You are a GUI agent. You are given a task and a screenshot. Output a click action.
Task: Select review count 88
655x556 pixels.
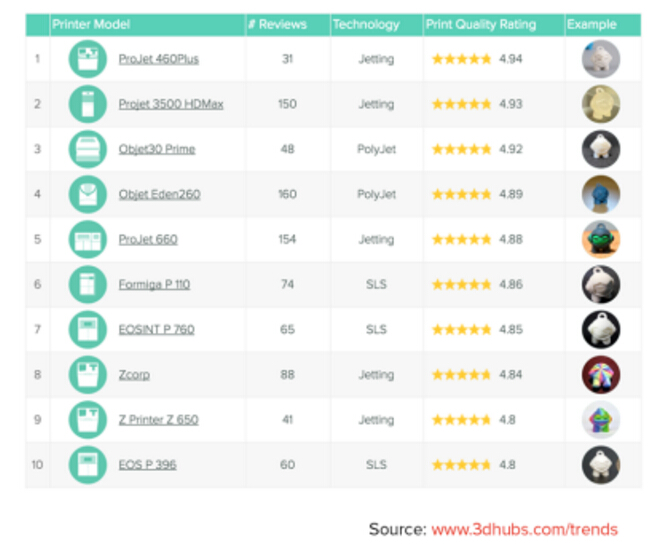287,375
